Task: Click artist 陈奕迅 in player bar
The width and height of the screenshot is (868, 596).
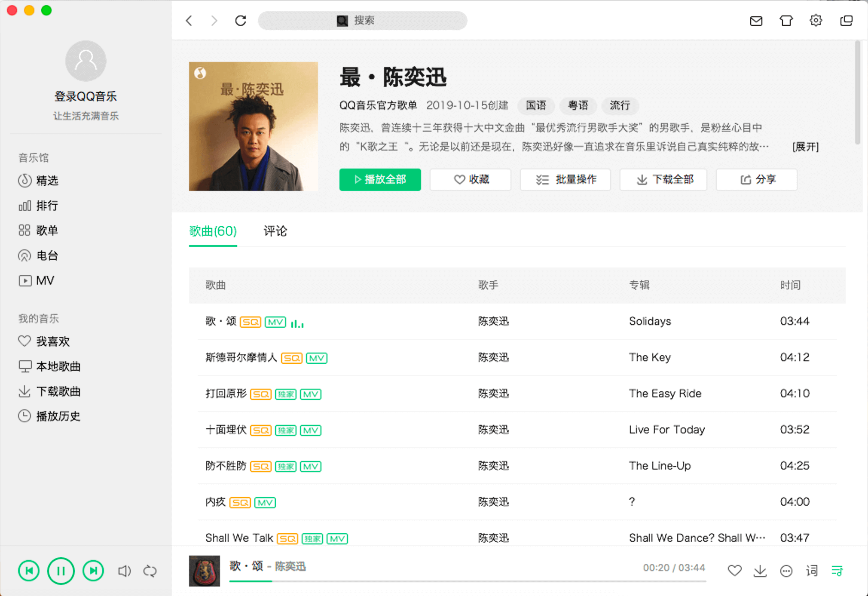Action: pyautogui.click(x=290, y=566)
